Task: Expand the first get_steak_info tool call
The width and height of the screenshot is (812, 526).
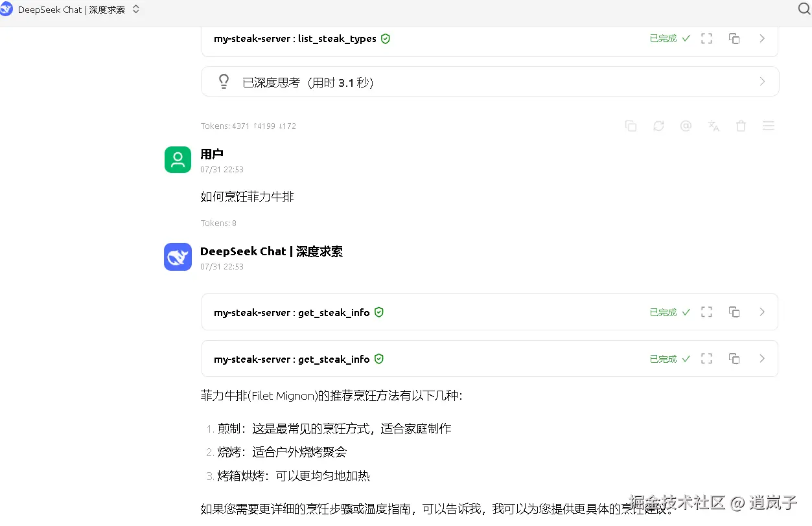Action: click(762, 312)
